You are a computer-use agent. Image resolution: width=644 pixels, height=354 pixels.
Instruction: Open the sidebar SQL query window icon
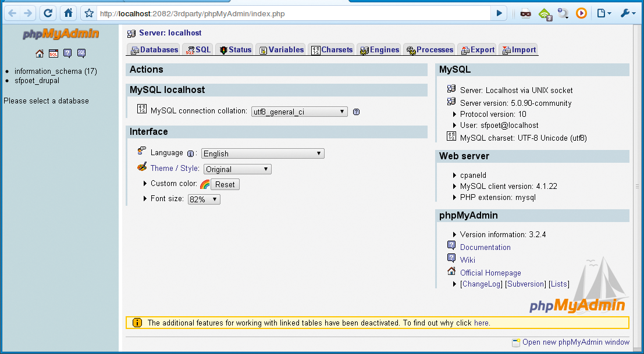click(x=54, y=53)
